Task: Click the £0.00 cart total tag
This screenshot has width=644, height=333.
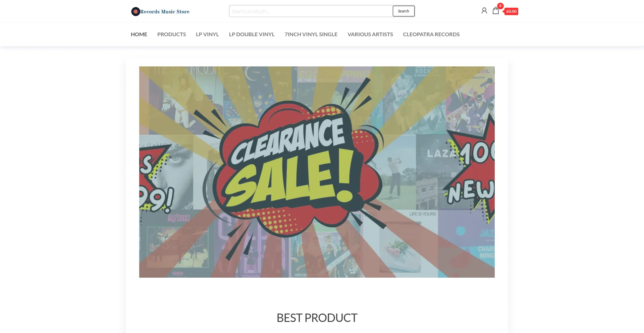Action: (x=511, y=11)
